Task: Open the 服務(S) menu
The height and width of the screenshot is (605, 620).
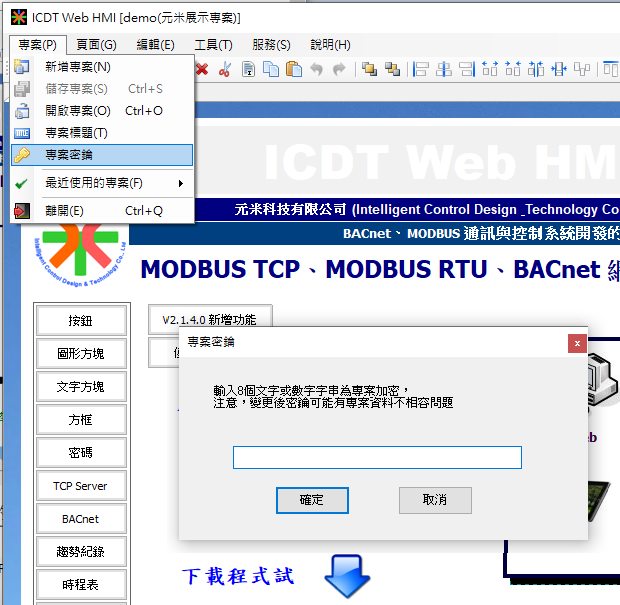Action: pyautogui.click(x=271, y=45)
